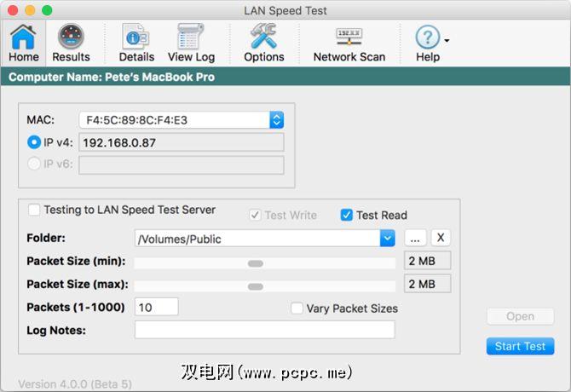Open Options wrench and hammer icon
The image size is (571, 392).
pos(264,43)
